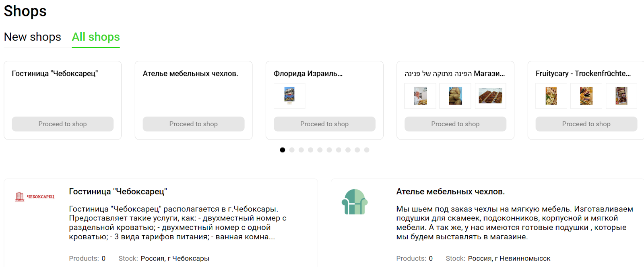Switch to the New shops tab
This screenshot has height=267, width=644.
tap(33, 37)
